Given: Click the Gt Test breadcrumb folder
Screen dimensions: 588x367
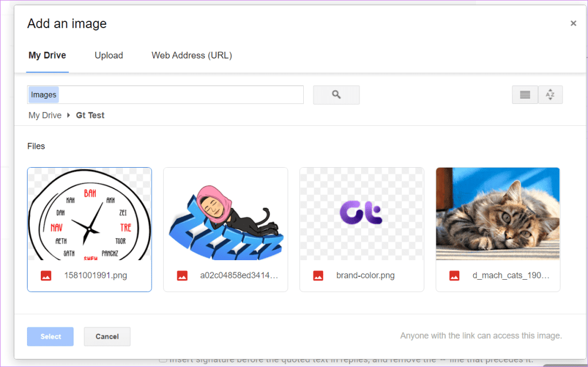Looking at the screenshot, I should pos(90,115).
